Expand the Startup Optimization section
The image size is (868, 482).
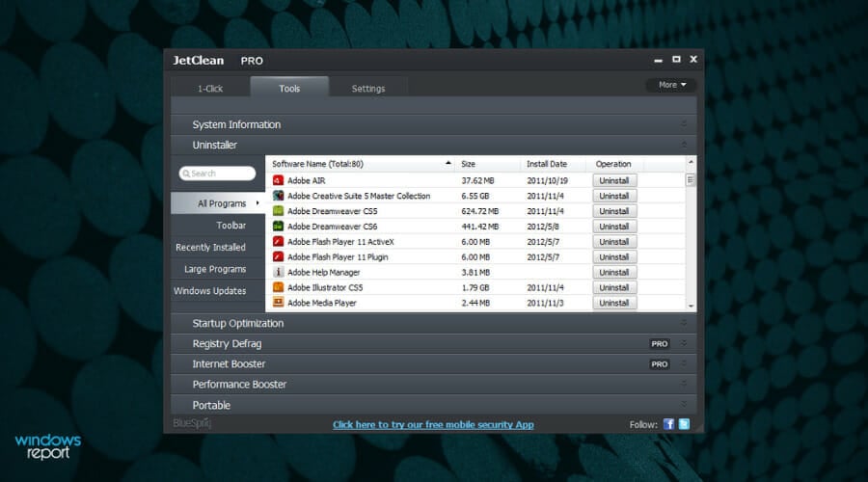click(684, 323)
